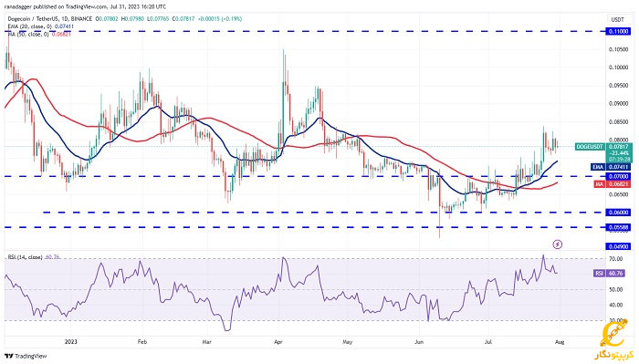
Task: Click the TradingView logo at bottom left
Action: click(x=26, y=356)
